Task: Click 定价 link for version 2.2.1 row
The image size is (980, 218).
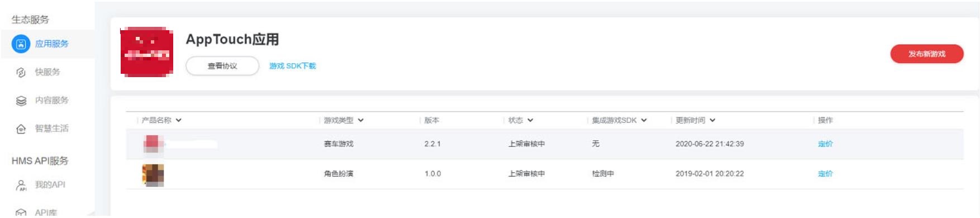Action: point(825,144)
